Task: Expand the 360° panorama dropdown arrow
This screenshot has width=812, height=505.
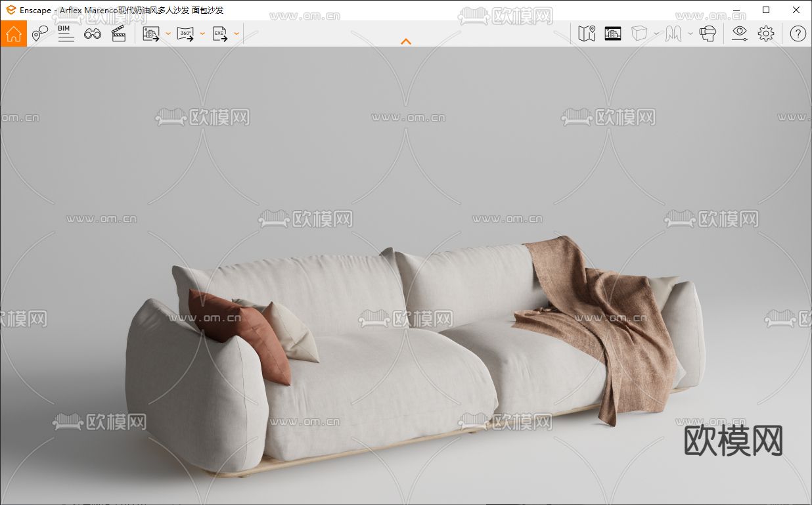Action: coord(202,33)
